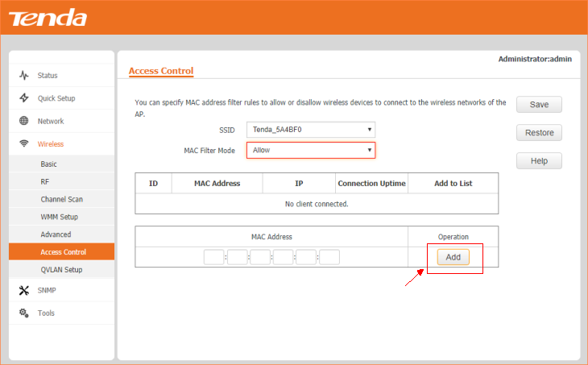The image size is (588, 365).
Task: Click the Tenda logo in header
Action: tap(48, 18)
